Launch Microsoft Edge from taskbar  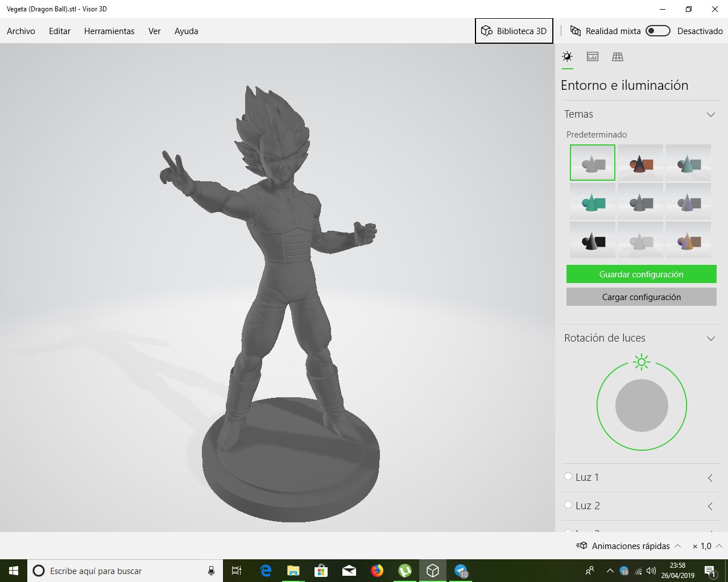coord(266,571)
